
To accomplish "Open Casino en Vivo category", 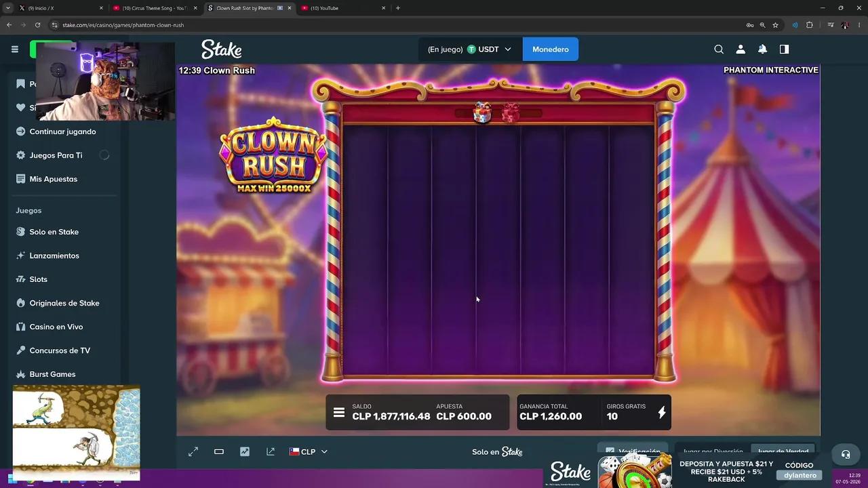I will point(56,327).
